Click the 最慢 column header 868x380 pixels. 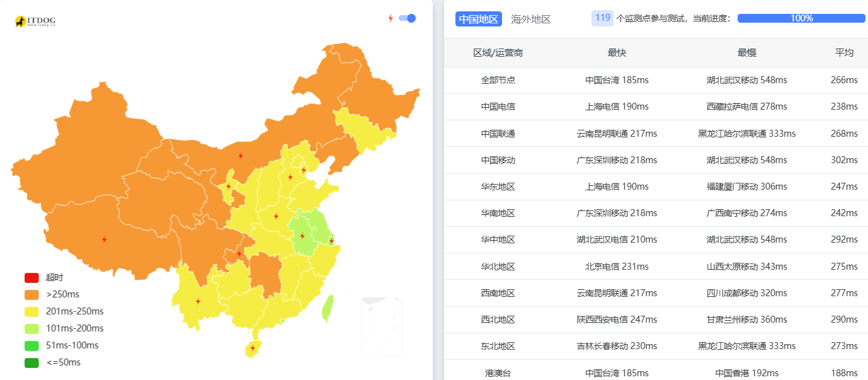pyautogui.click(x=747, y=53)
